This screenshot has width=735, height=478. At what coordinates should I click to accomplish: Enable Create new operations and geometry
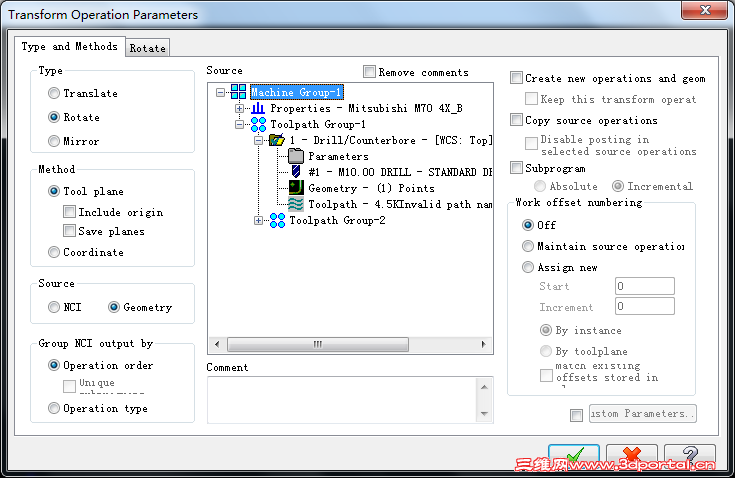click(x=516, y=78)
